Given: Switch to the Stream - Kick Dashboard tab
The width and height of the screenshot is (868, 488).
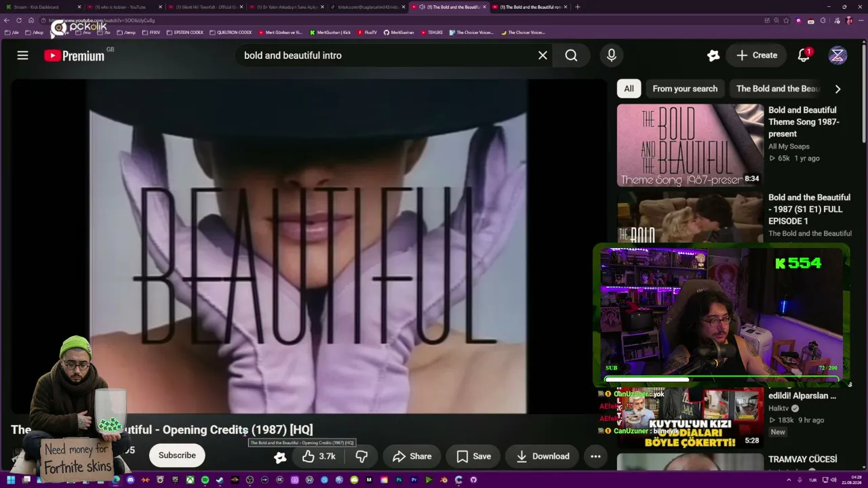Looking at the screenshot, I should 42,7.
